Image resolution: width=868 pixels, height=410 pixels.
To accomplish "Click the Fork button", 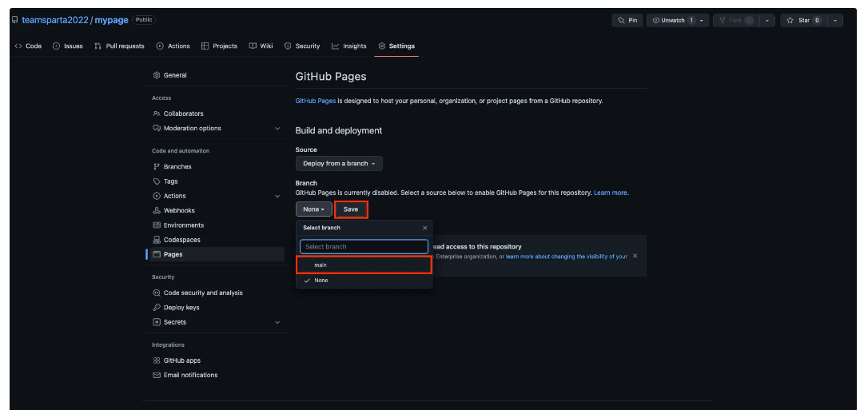I will 735,21.
